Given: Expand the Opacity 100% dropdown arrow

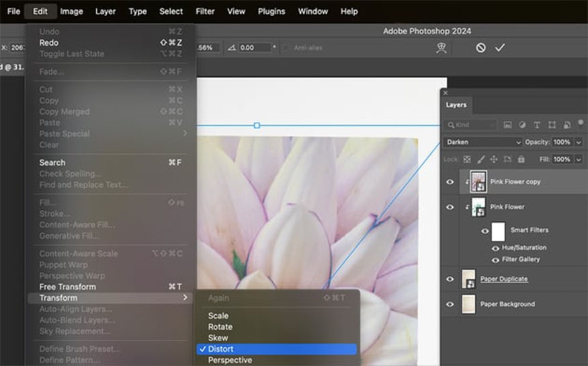Looking at the screenshot, I should (579, 142).
